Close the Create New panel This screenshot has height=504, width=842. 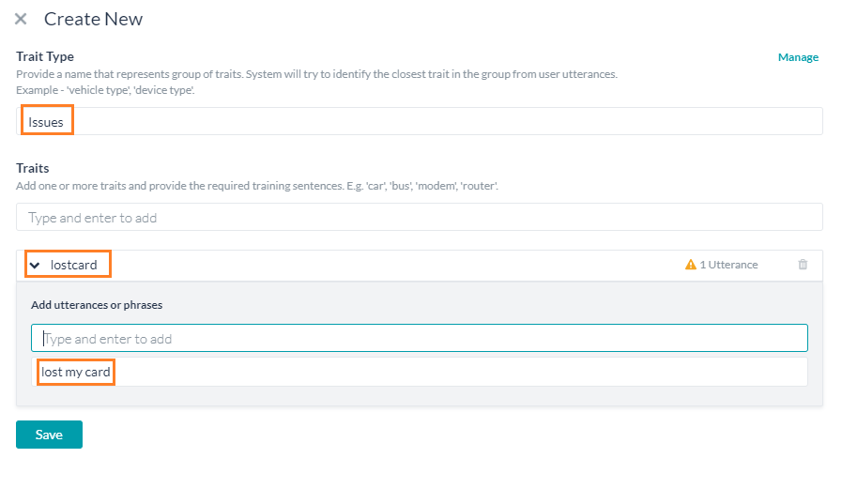click(21, 19)
